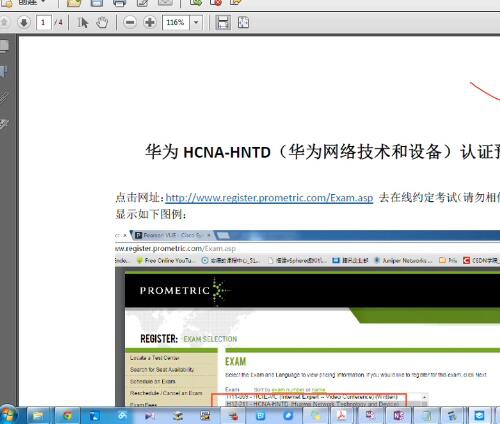
Task: Go to the next page with the down arrow
Action: pos(24,23)
